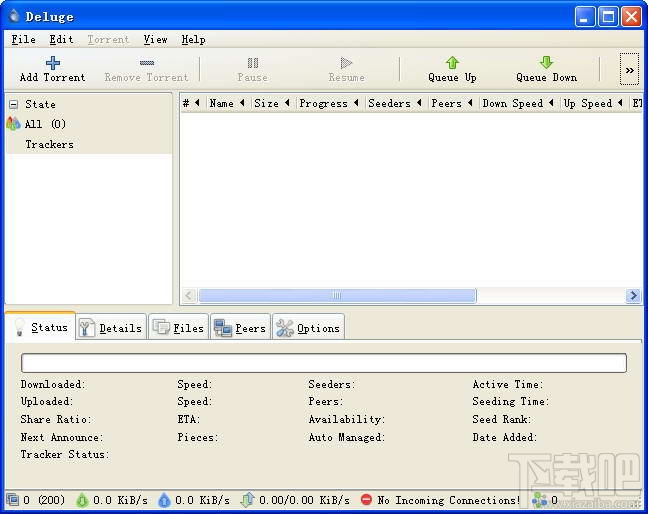
Task: Open the Torrent menu
Action: [108, 40]
